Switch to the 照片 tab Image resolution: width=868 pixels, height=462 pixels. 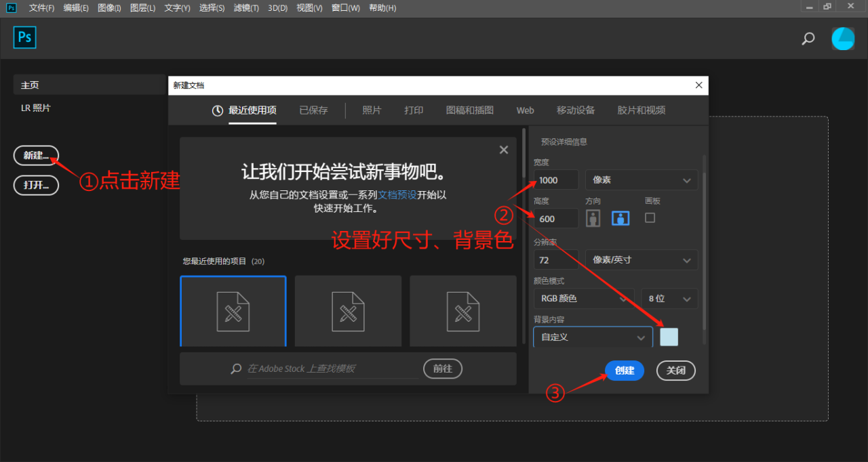pyautogui.click(x=372, y=110)
